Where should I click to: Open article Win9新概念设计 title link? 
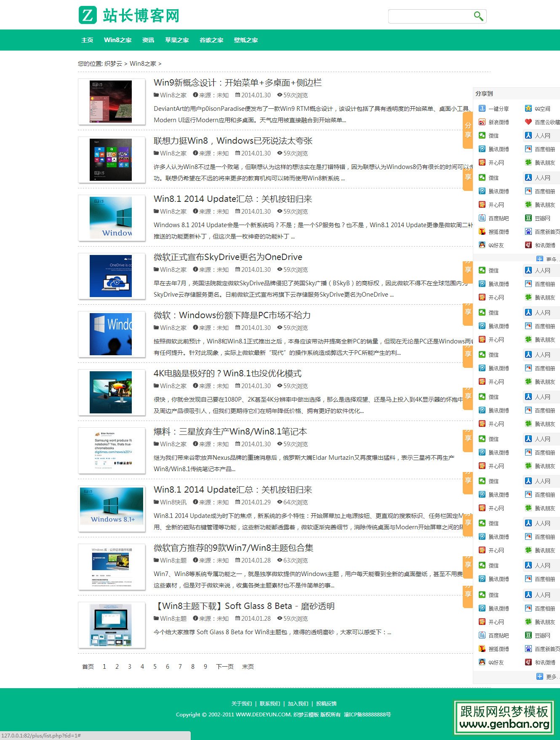[237, 83]
